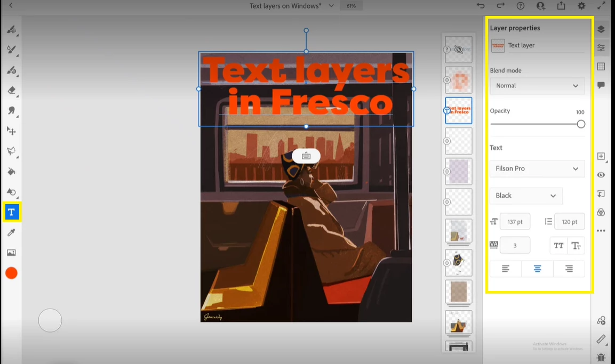The height and width of the screenshot is (364, 615).
Task: Click the tracking field showing 3
Action: (x=515, y=245)
